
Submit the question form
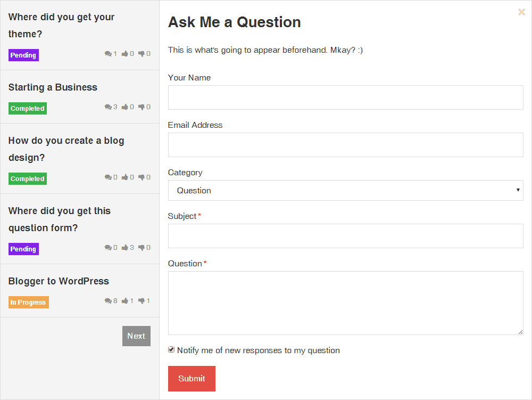pyautogui.click(x=192, y=379)
